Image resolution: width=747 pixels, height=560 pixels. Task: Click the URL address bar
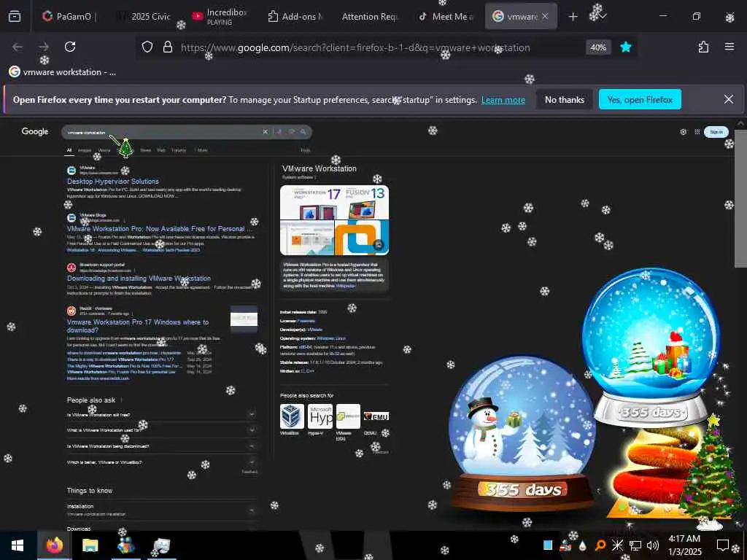pyautogui.click(x=355, y=47)
